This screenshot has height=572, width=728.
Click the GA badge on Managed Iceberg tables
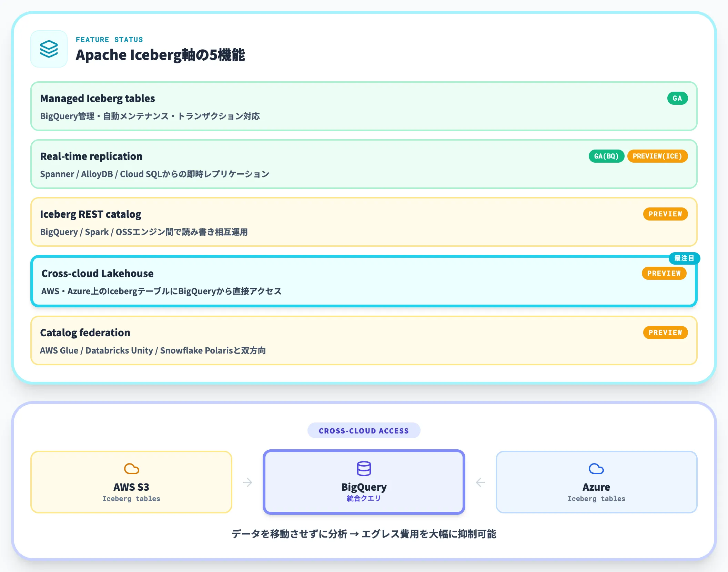[677, 98]
